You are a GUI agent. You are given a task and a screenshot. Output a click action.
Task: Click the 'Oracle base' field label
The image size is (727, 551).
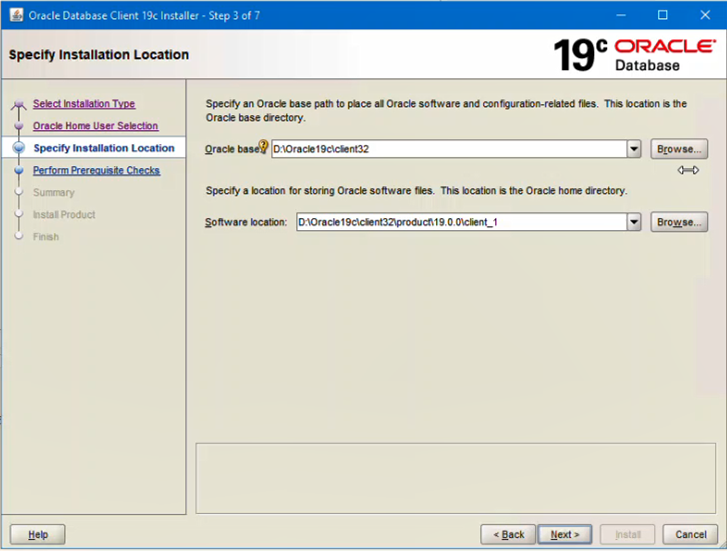tap(232, 149)
